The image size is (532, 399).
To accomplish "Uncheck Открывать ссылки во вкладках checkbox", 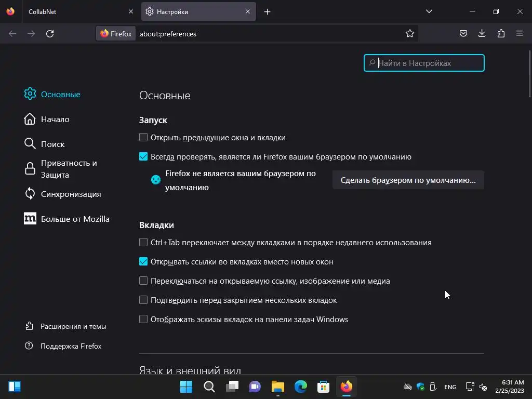I will pos(143,261).
